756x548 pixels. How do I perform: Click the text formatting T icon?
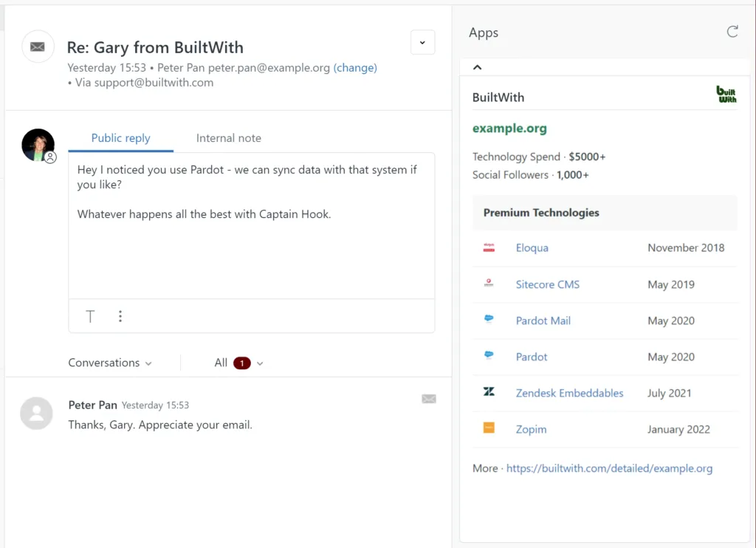pos(90,317)
